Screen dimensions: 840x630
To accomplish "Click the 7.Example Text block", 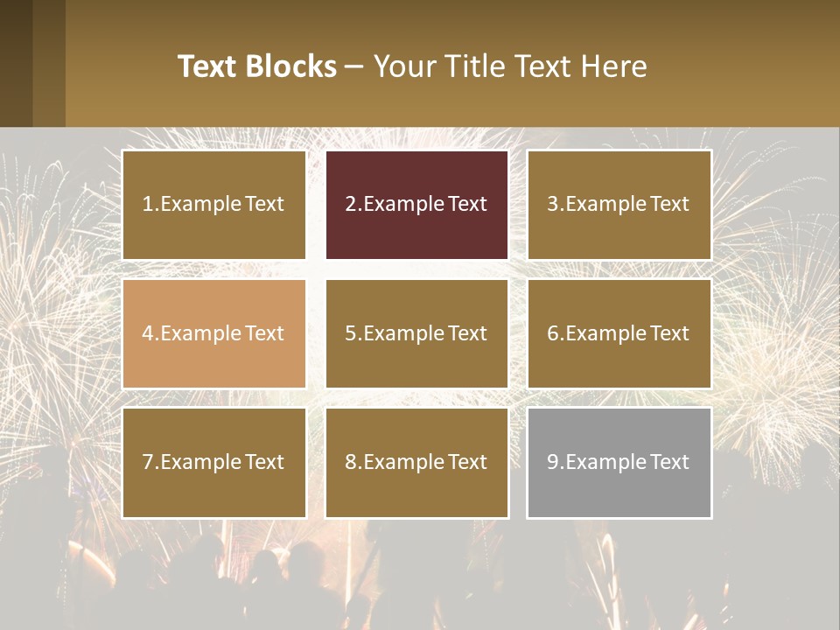I will click(213, 462).
